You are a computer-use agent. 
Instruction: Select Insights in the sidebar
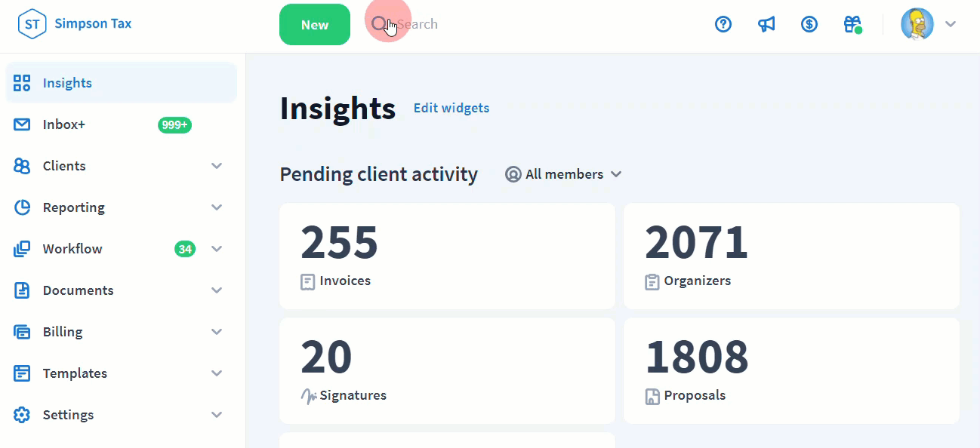67,83
